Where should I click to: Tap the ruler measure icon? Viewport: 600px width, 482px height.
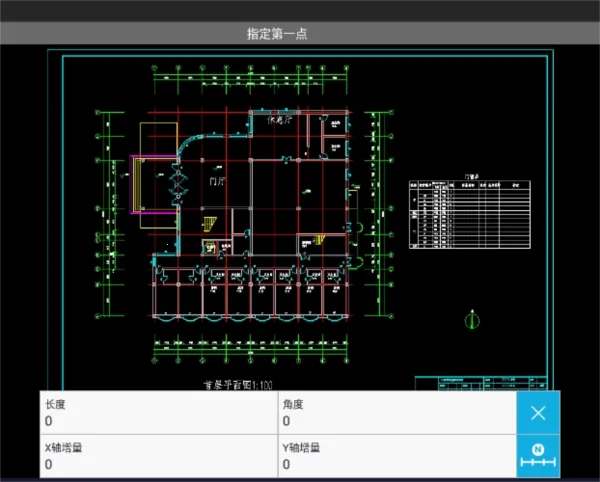(x=538, y=457)
